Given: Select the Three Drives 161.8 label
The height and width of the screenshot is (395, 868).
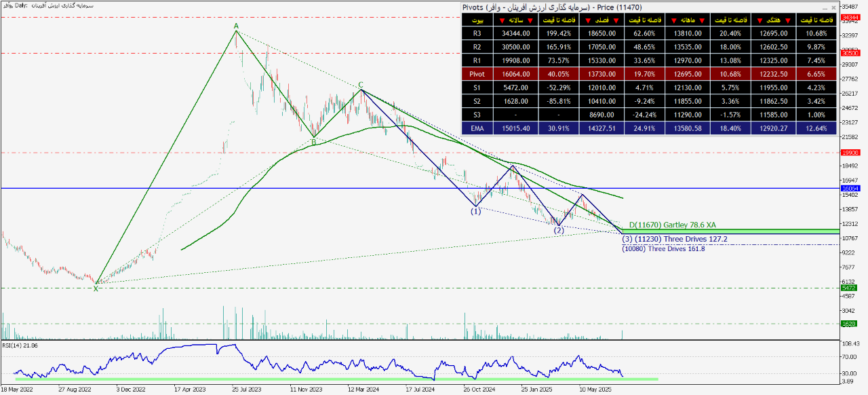Looking at the screenshot, I should point(663,249).
